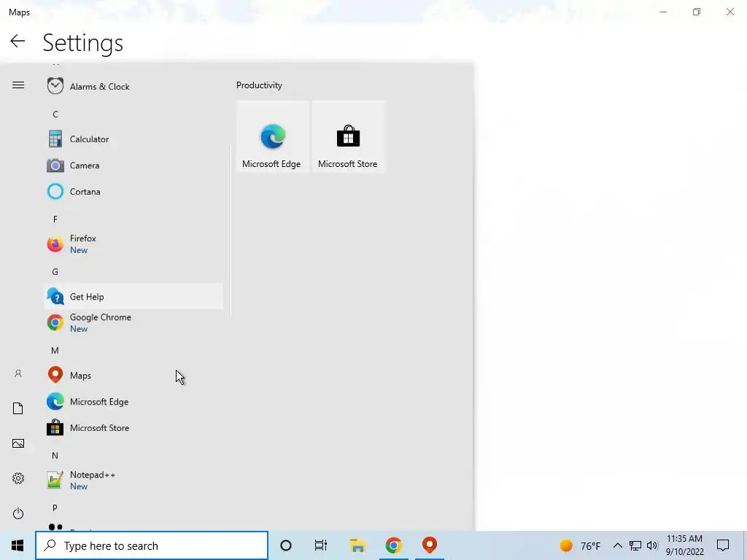The image size is (747, 560).
Task: Jump to letter N section header
Action: pos(55,456)
